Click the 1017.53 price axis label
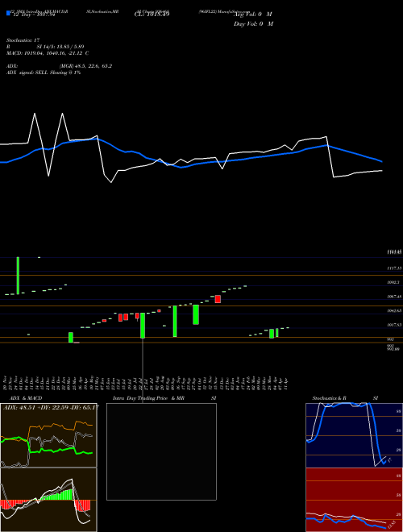The height and width of the screenshot is (532, 403). (394, 325)
